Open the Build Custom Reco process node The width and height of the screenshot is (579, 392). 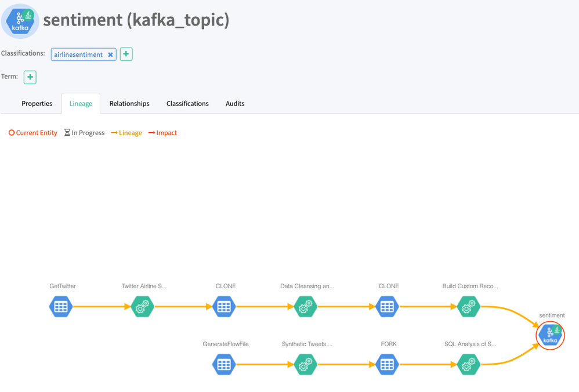pyautogui.click(x=468, y=306)
